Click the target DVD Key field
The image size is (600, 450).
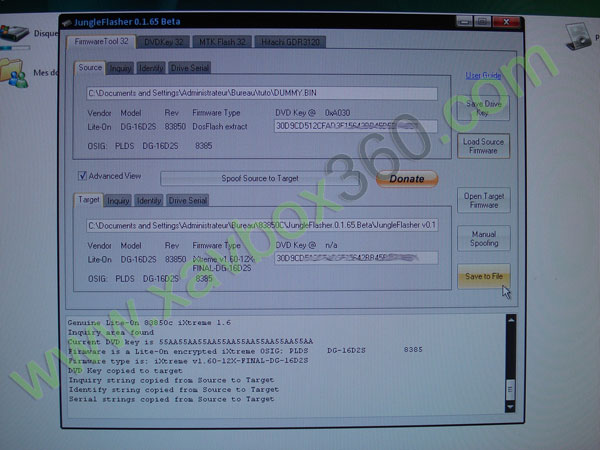(356, 258)
